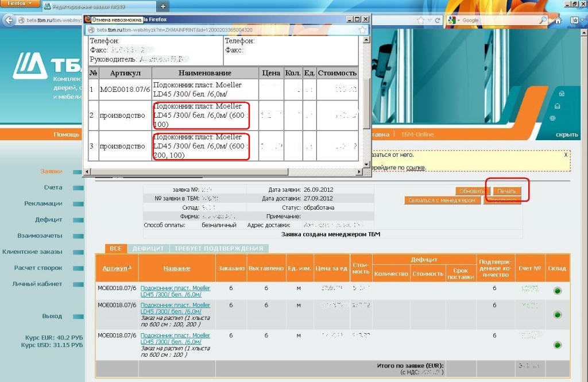588x382 pixels.
Task: Switch to the ДЕФИЦИТ tab
Action: [x=148, y=248]
